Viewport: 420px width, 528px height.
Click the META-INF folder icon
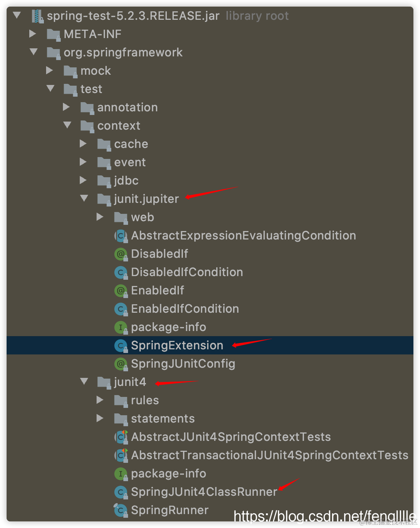point(54,35)
